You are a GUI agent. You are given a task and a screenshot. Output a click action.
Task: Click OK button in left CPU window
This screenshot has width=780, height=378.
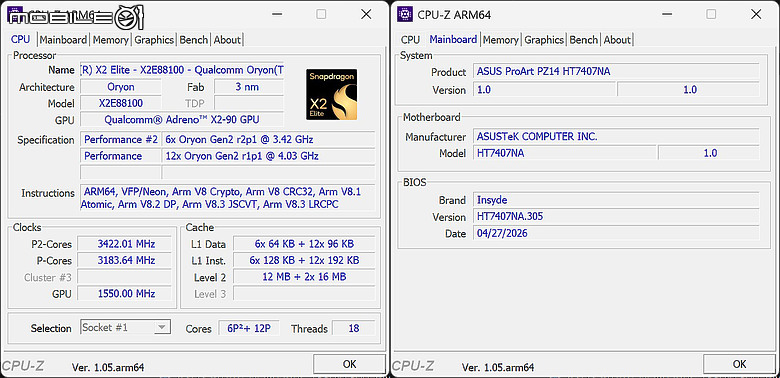[x=350, y=364]
